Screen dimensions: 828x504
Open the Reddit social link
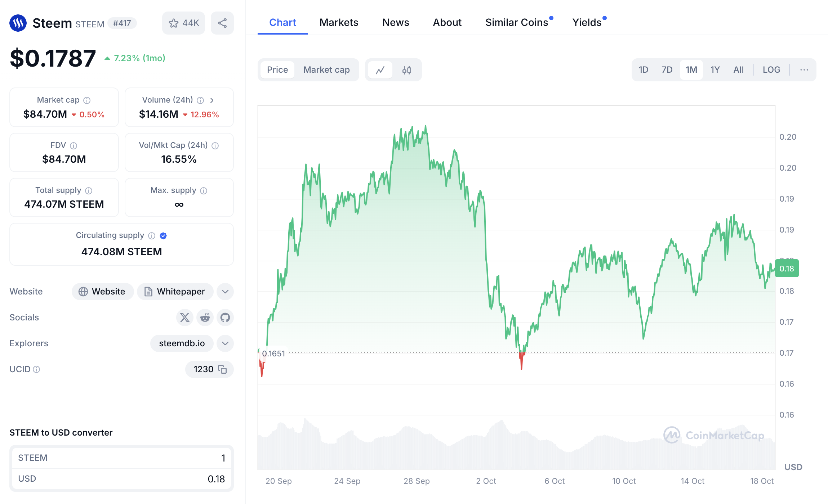point(205,318)
